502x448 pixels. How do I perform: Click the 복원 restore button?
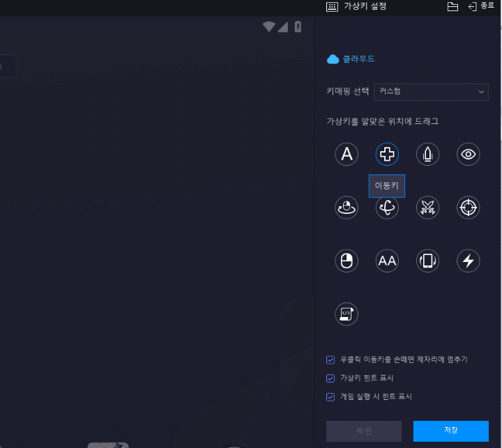[364, 431]
